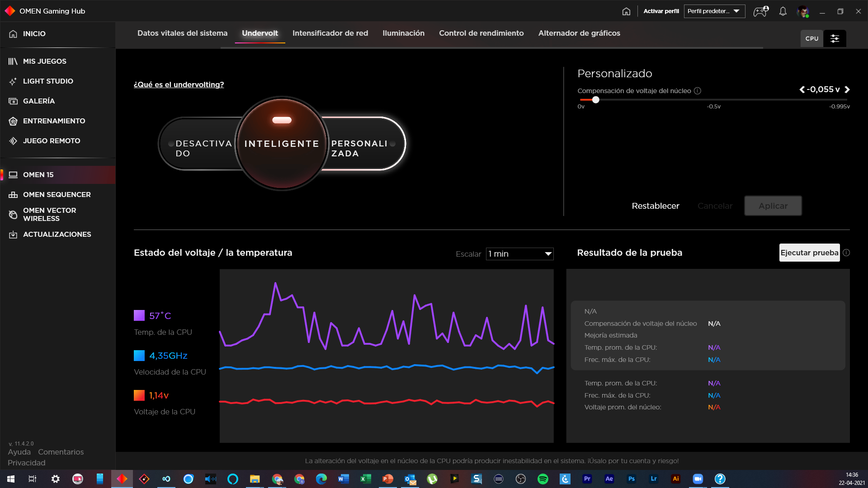Open the user profile avatar
Image resolution: width=868 pixels, height=488 pixels.
coord(803,11)
